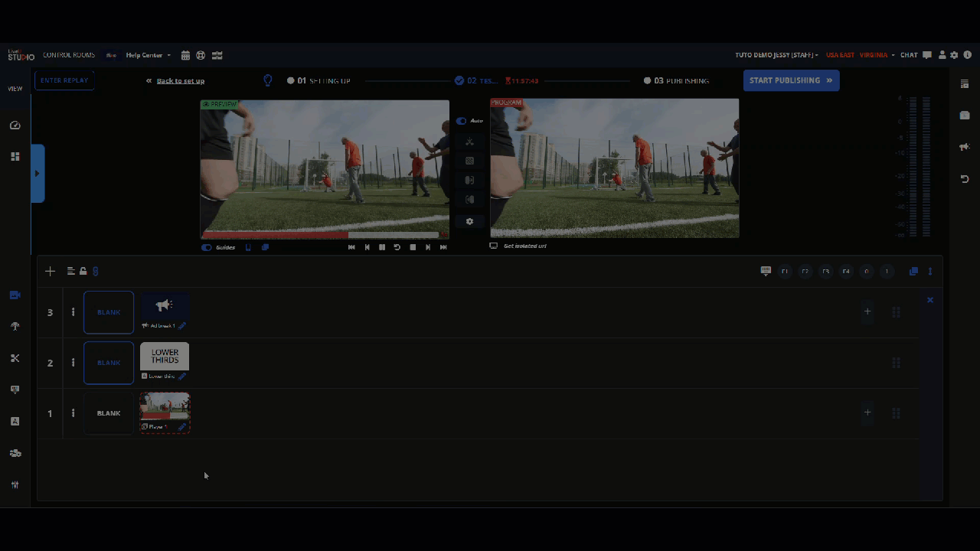The image size is (980, 551).
Task: Open the scissors clip icon in left sidebar
Action: point(15,358)
